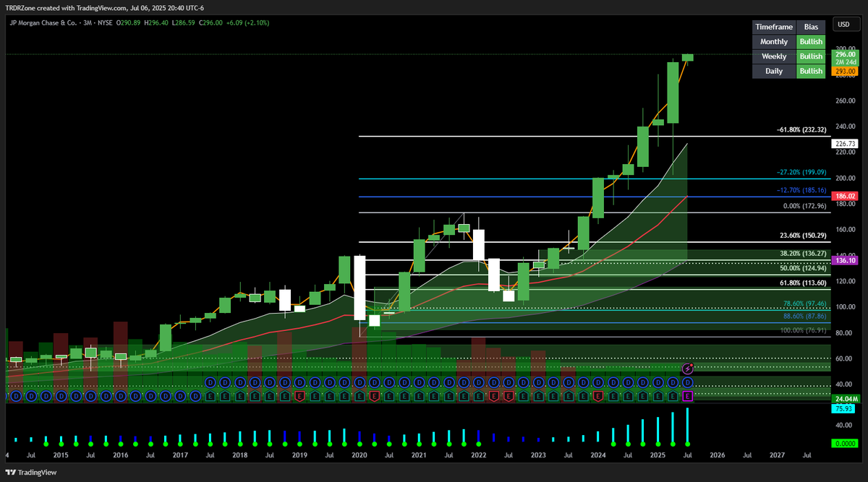
Task: Click the 2017 label on time axis
Action: [180, 456]
